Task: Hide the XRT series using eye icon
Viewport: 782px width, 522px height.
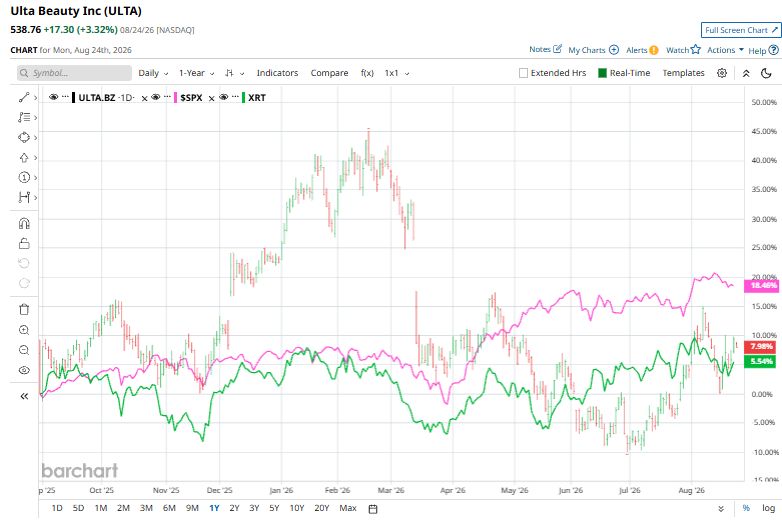Action: (223, 97)
